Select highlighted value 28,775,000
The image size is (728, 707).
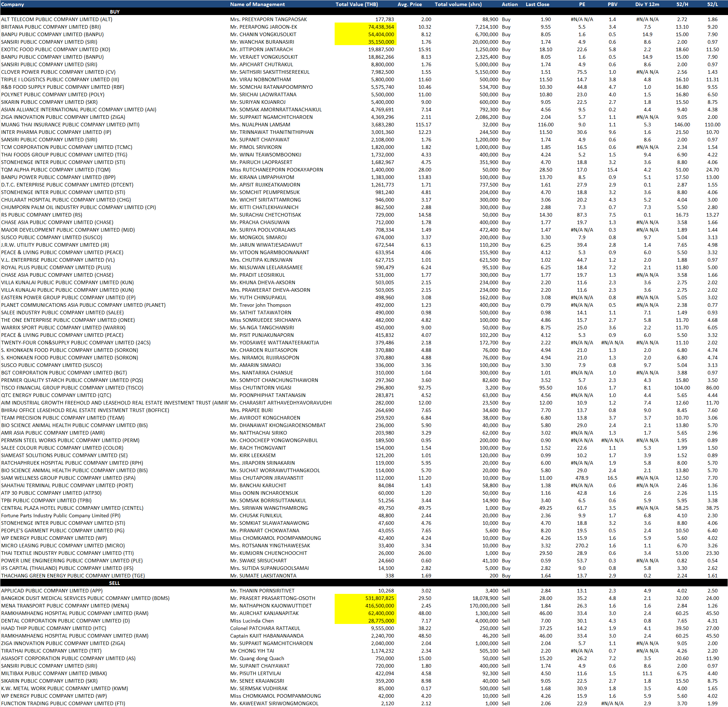(365, 620)
